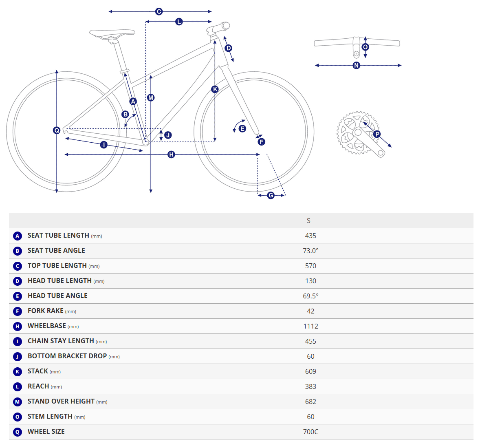Click the M stand over height marker in diagram
Image resolution: width=480 pixels, height=448 pixels.
coord(151,98)
